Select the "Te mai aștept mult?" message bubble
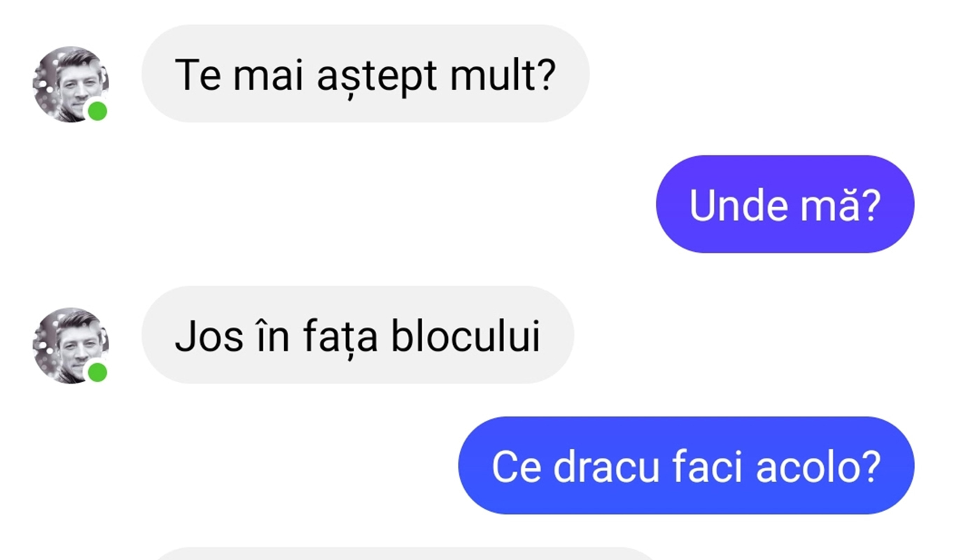 click(365, 73)
